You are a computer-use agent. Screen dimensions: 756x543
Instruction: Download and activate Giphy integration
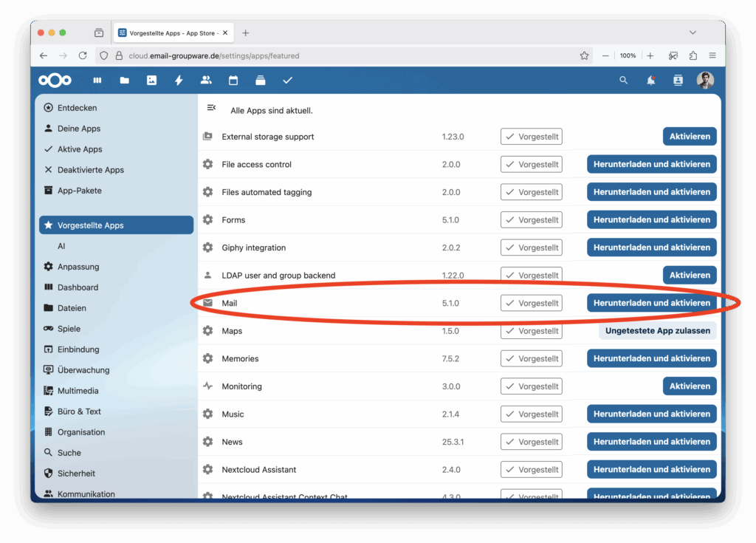click(x=651, y=247)
